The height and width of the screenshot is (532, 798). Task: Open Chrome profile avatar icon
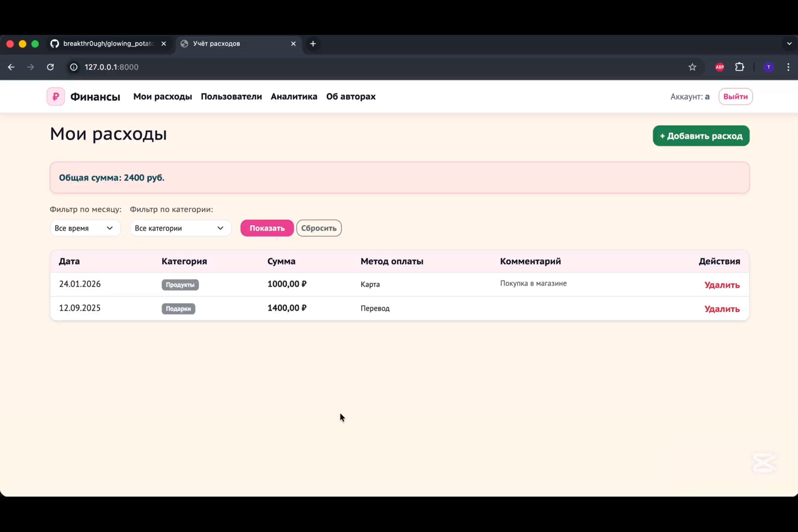[x=768, y=67]
